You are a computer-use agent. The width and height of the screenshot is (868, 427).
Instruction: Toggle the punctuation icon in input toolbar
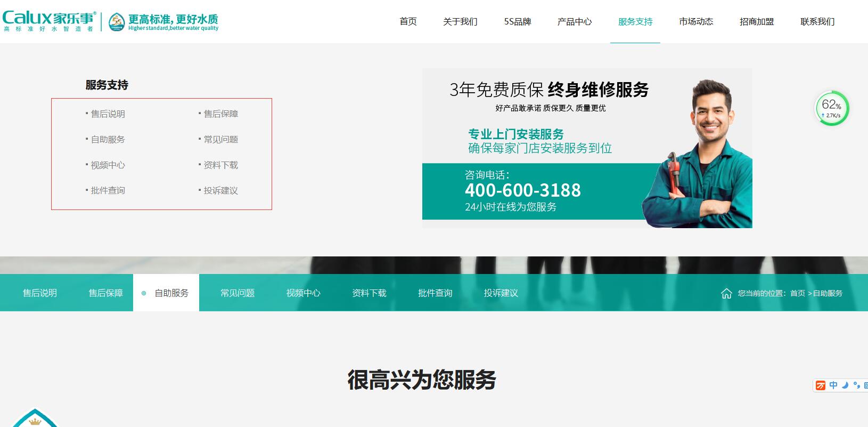(856, 385)
